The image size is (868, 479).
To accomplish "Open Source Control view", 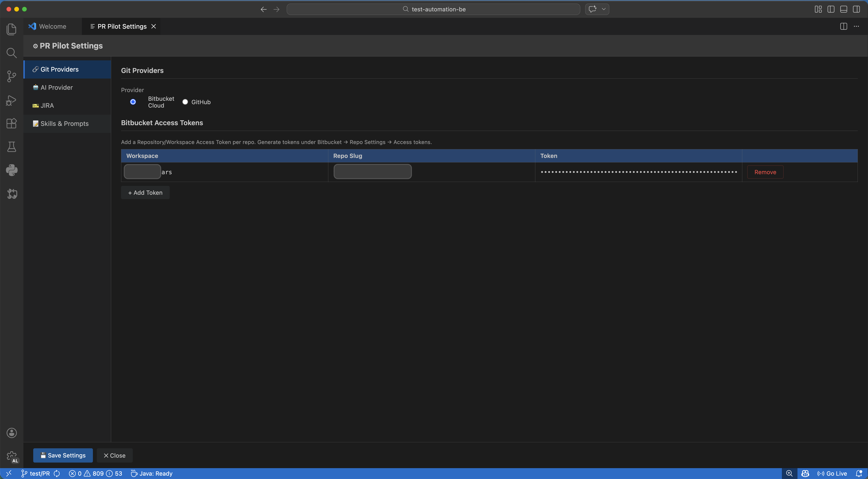I will (12, 76).
